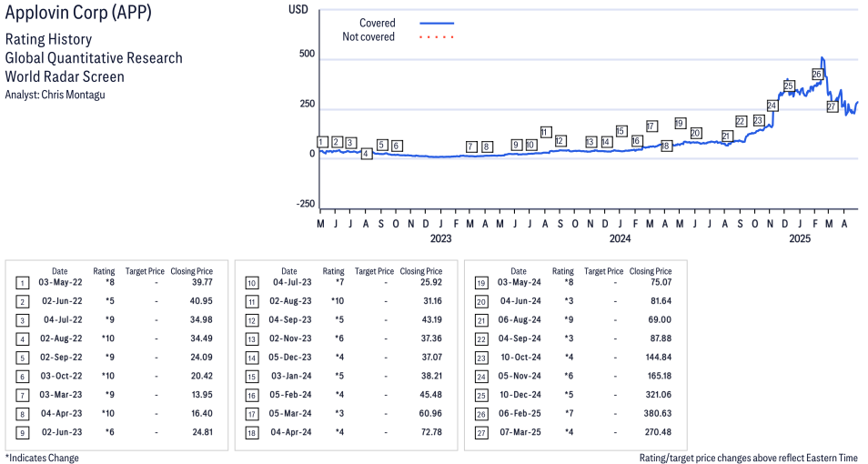Image resolution: width=868 pixels, height=464 pixels.
Task: Click numbered box 9 in the table
Action: tap(22, 433)
